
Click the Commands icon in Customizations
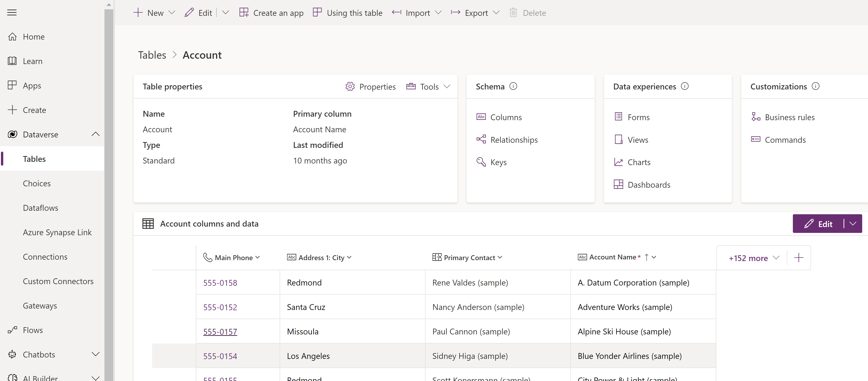(756, 139)
